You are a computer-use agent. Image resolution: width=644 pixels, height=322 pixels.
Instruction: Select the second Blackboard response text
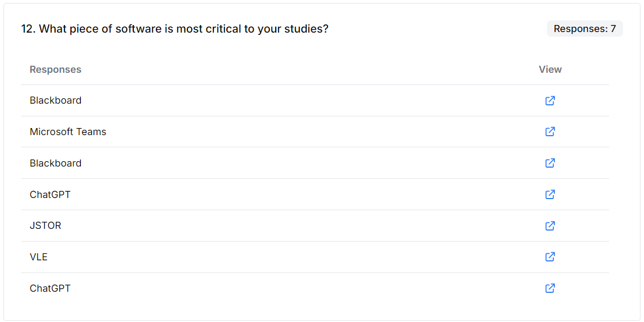click(55, 163)
